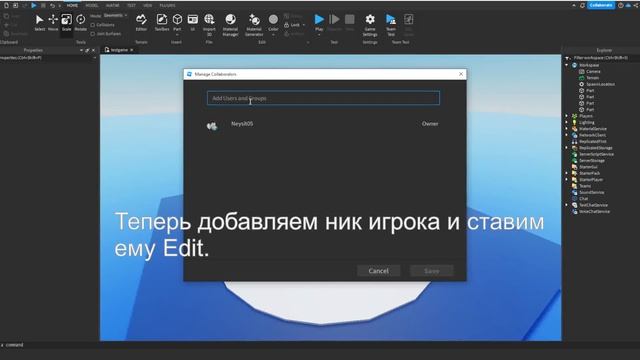Screen dimensions: 640x360
Task: Focus the Add Users and Groups field
Action: click(x=323, y=98)
